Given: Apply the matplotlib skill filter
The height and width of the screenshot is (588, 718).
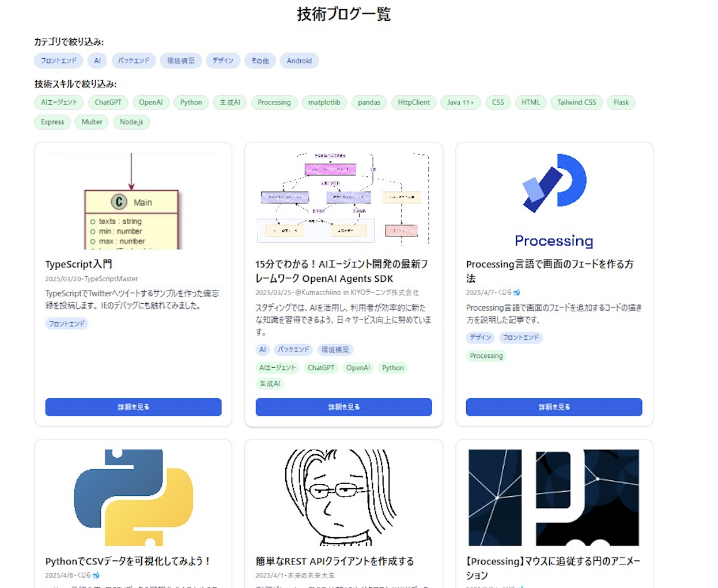Looking at the screenshot, I should (324, 102).
